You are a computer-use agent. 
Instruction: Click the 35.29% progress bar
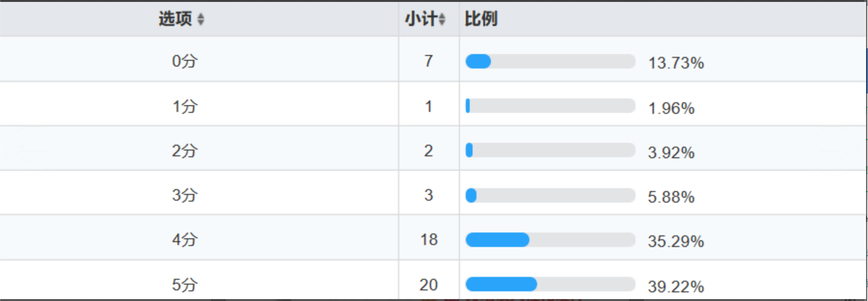click(x=550, y=240)
